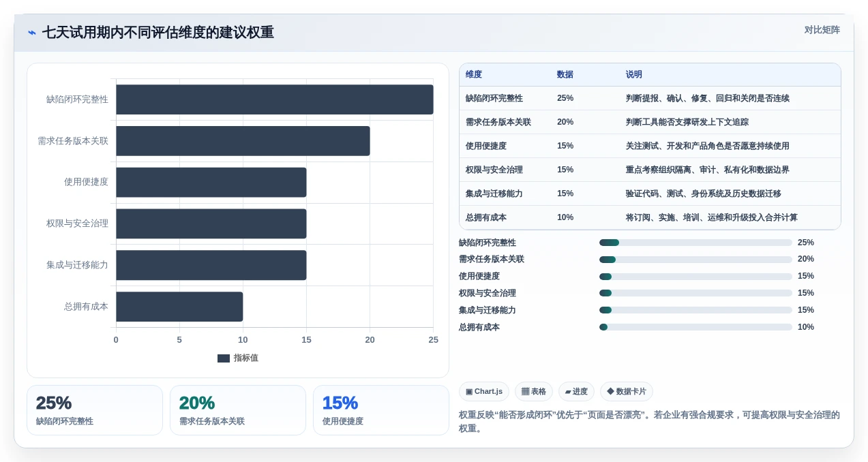Screen dimensions: 868x462
Task: Select the 缺陷闭环完整性 bar in chart
Action: coord(274,99)
